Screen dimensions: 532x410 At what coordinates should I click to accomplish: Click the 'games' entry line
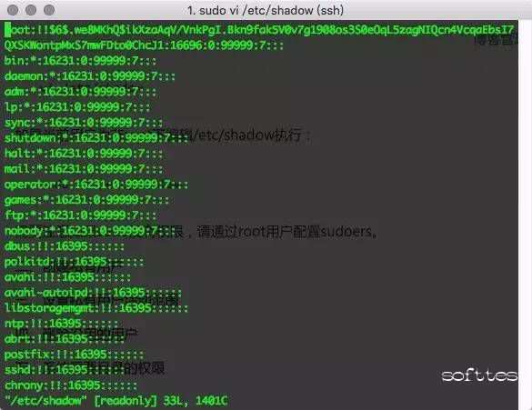pyautogui.click(x=87, y=200)
